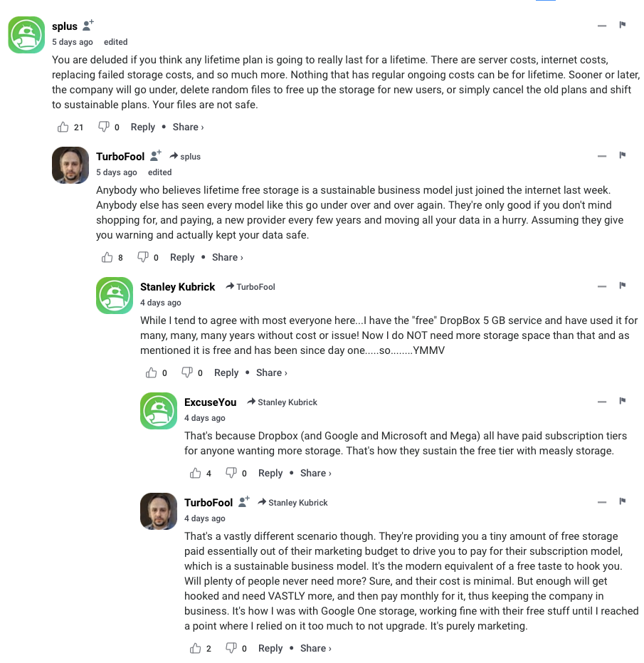Collapse ExcuseYou's reply

point(602,402)
